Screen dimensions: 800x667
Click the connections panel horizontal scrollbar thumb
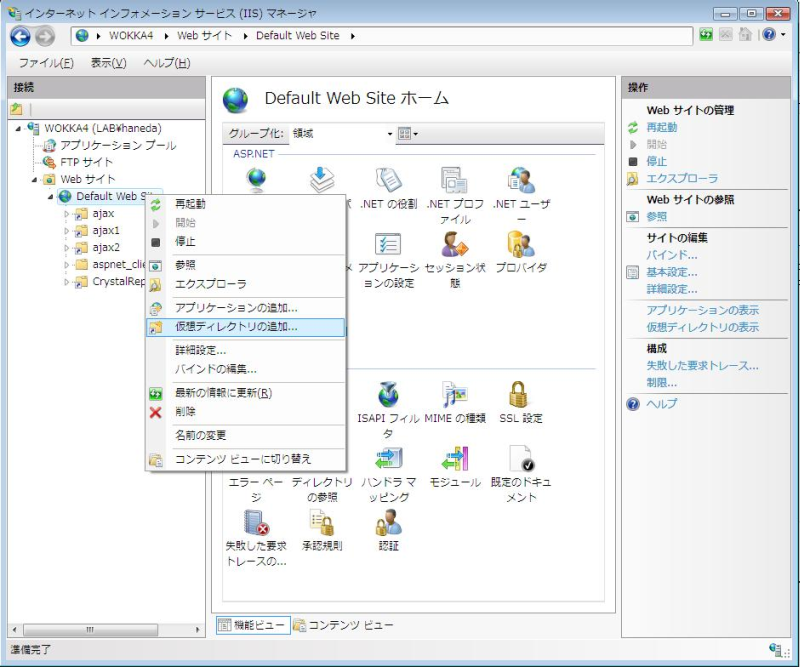point(90,630)
